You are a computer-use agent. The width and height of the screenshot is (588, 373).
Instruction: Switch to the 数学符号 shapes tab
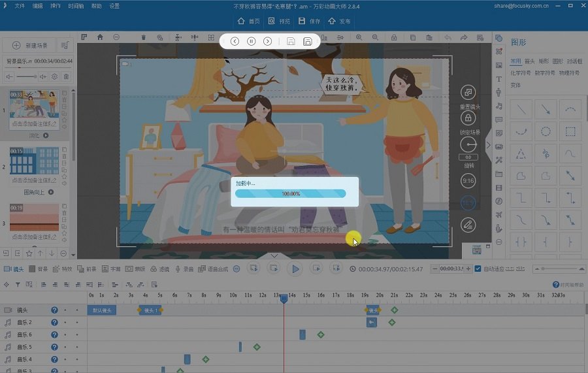[545, 73]
